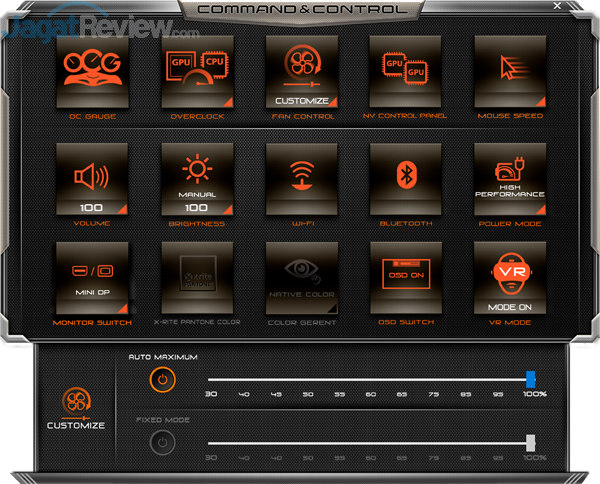Launch the NV Control Panel tile

tap(405, 72)
